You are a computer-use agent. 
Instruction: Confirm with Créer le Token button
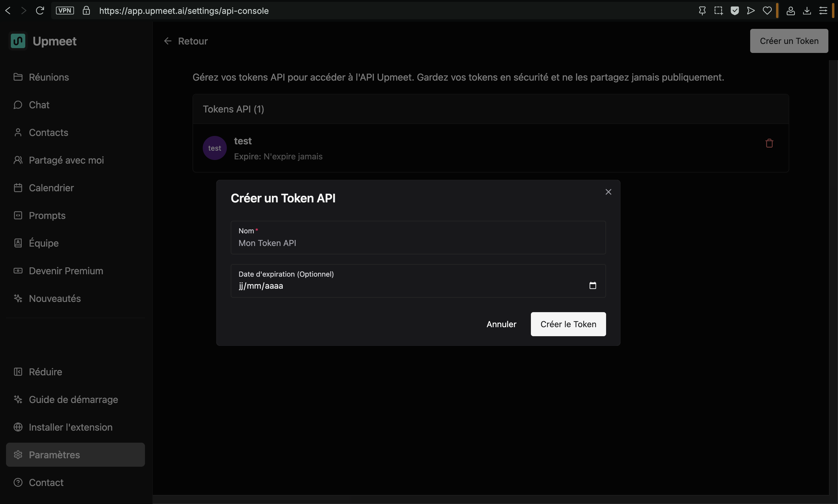pyautogui.click(x=568, y=324)
